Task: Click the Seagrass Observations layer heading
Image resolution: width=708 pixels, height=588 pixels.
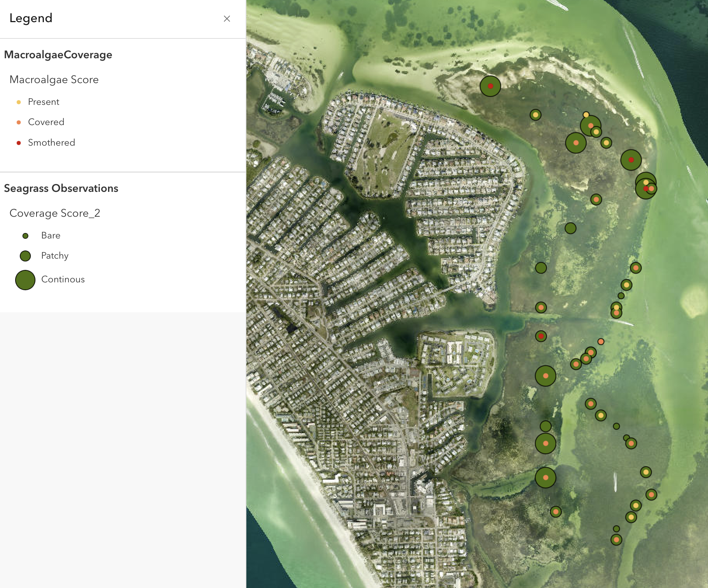Action: [x=61, y=188]
